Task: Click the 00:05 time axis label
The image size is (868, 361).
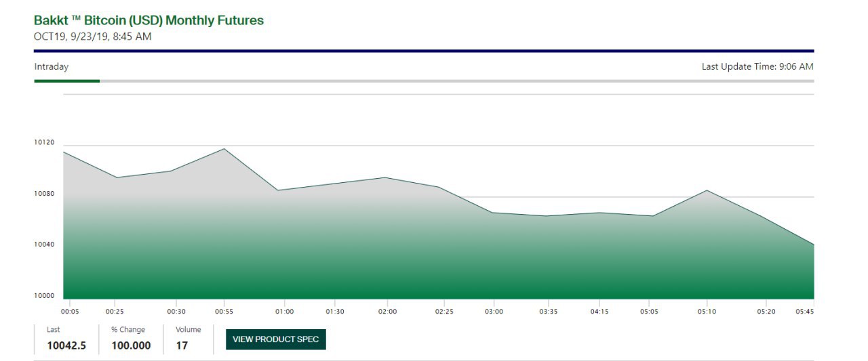Action: [70, 312]
